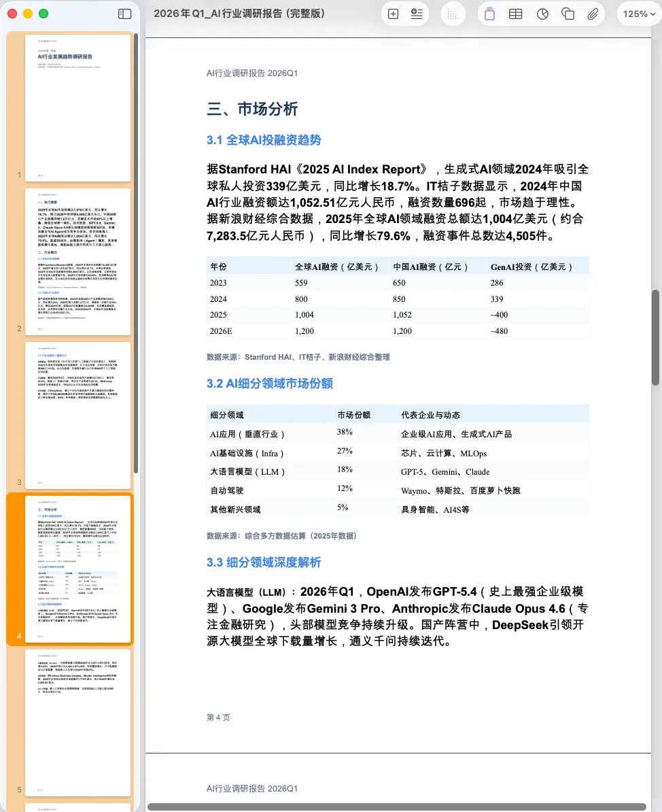662x812 pixels.
Task: Click the heading 三、市场分析
Action: coord(252,109)
